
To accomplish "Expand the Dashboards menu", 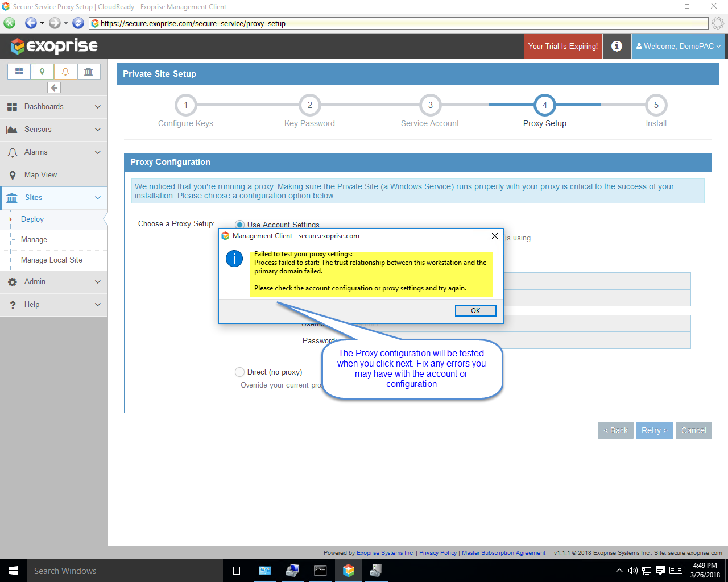I will tap(54, 107).
